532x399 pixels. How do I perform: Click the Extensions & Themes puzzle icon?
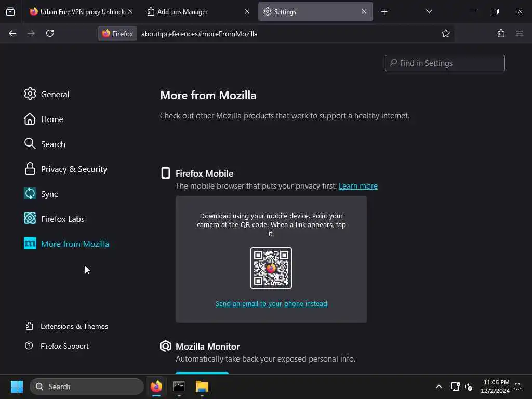coord(29,326)
